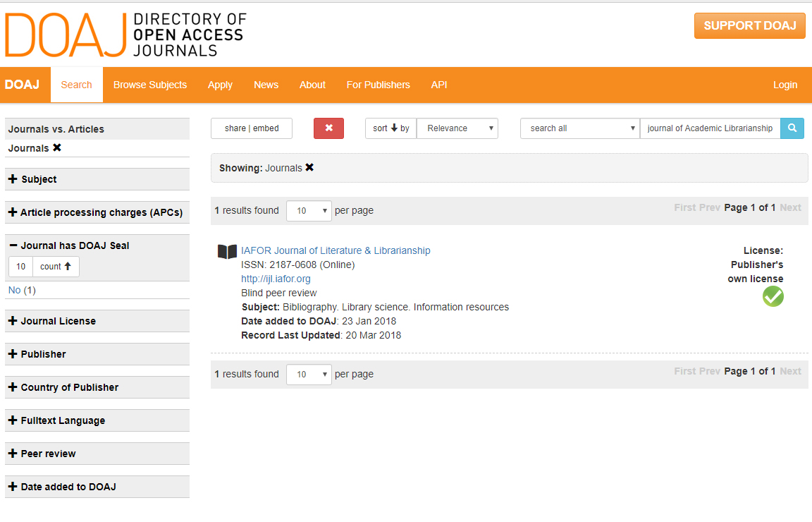Click First in the top pagination

coord(684,208)
